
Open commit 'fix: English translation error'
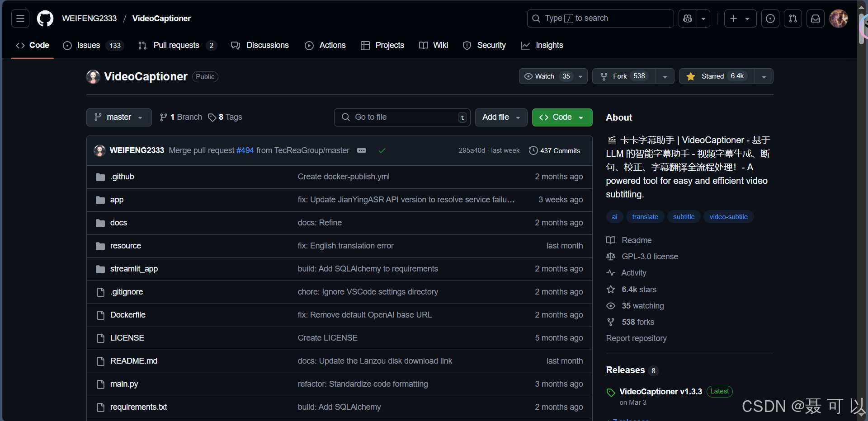(x=346, y=246)
